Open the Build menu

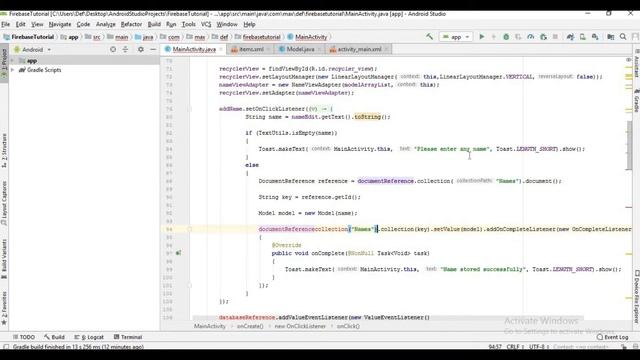click(x=154, y=24)
